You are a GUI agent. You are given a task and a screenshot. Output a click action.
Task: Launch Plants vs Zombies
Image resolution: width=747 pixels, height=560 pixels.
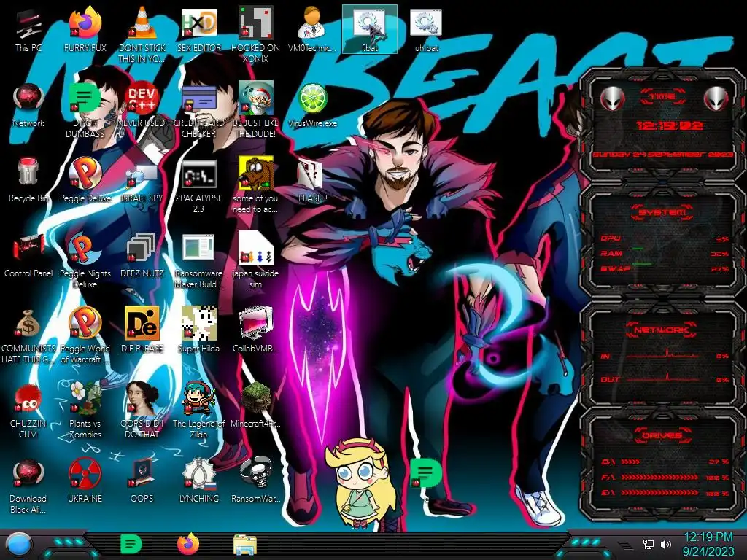click(x=85, y=410)
